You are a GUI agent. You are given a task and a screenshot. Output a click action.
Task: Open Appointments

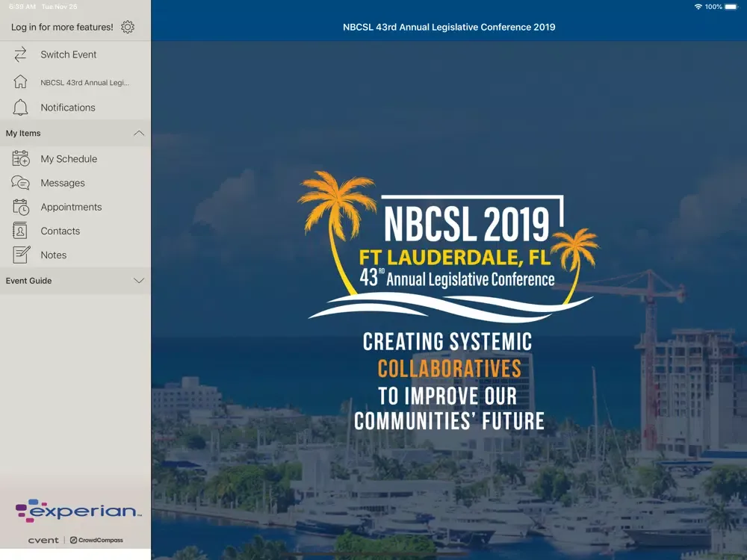tap(75, 207)
